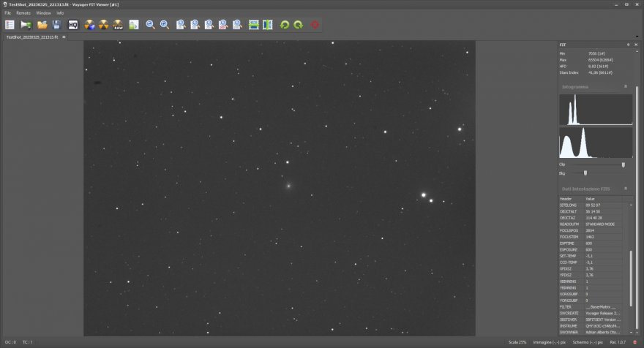644x348 pixels.
Task: Click the red crosshair target icon
Action: (x=315, y=25)
